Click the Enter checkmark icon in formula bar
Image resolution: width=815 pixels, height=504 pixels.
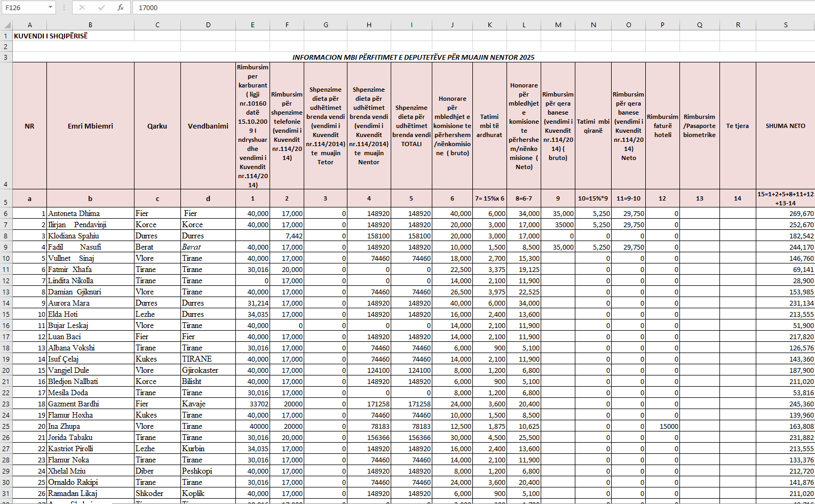pos(101,7)
